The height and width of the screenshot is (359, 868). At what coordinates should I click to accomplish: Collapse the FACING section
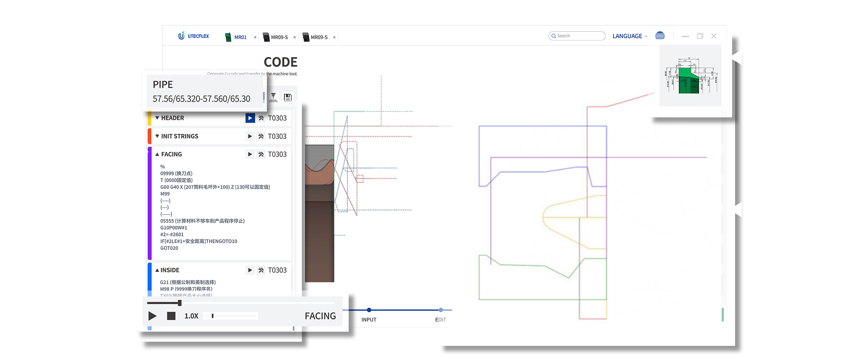157,154
